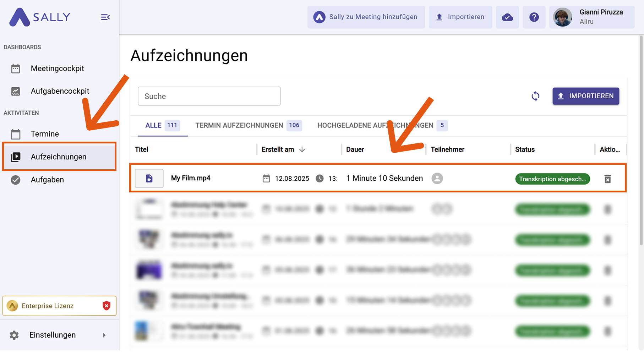Click the Enterprise Lizenz red shield icon
644x355 pixels.
[107, 306]
